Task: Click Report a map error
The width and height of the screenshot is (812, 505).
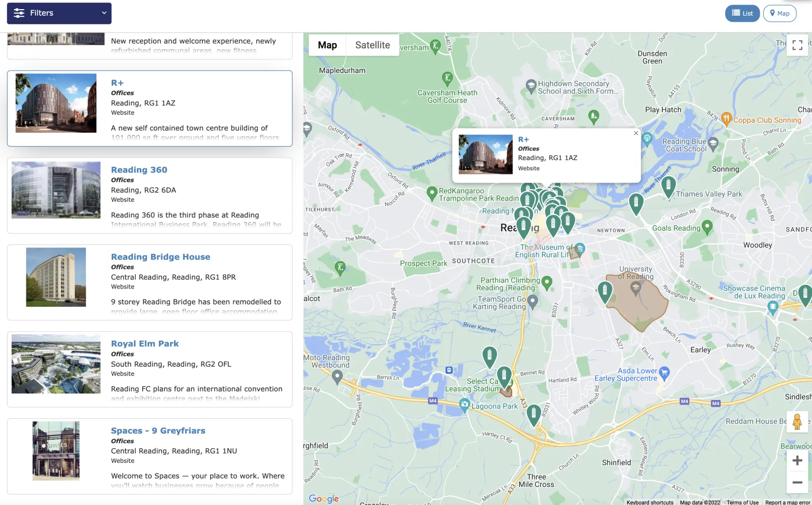Action: pos(788,502)
